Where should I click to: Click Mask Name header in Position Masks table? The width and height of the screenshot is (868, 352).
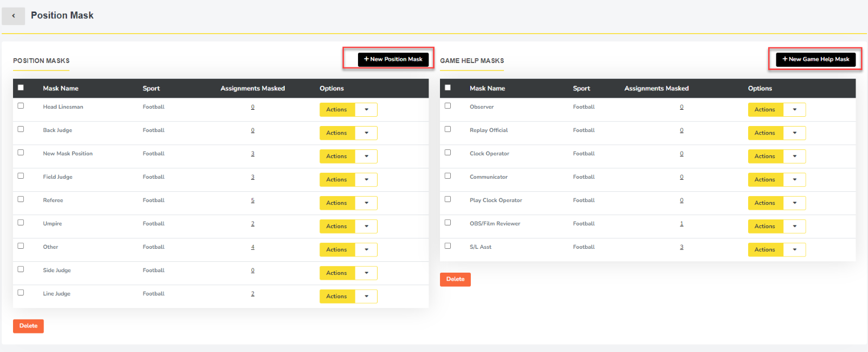coord(61,89)
